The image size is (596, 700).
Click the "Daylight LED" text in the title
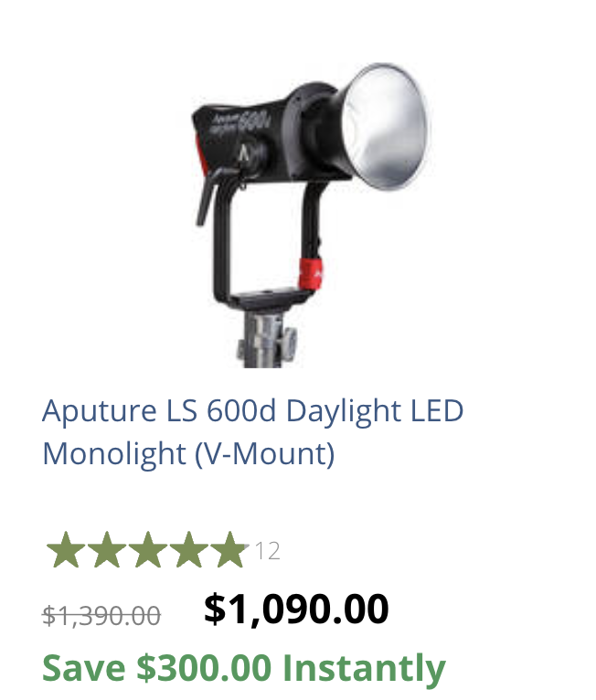click(375, 411)
